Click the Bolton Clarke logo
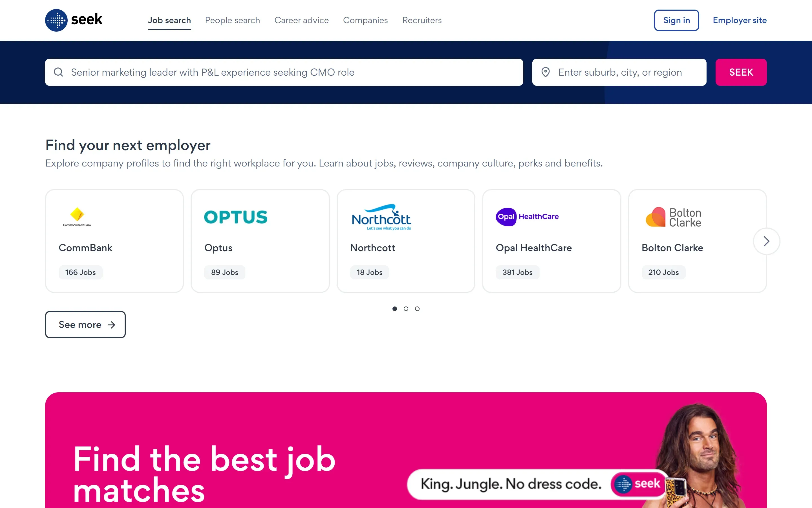Viewport: 812px width, 508px height. click(x=673, y=217)
